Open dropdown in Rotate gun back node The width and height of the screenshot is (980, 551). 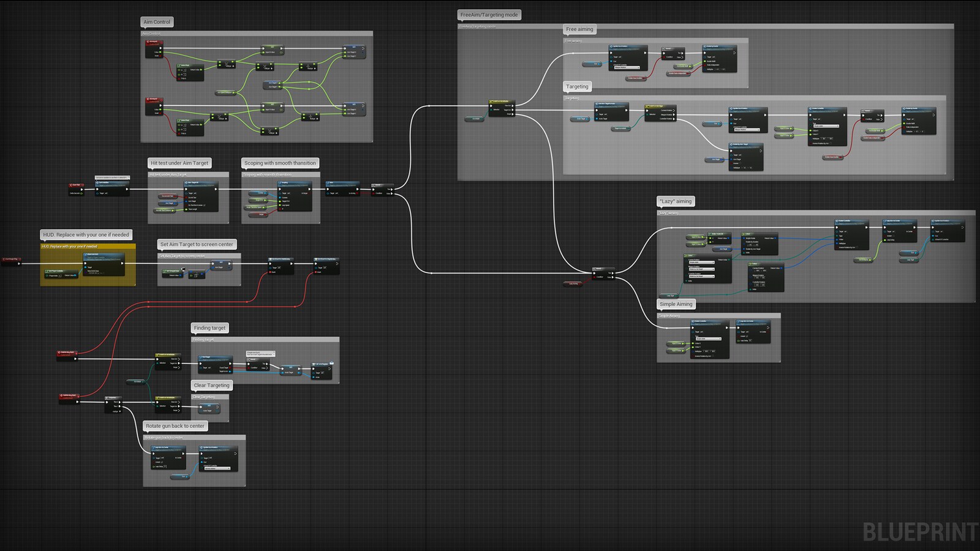217,468
